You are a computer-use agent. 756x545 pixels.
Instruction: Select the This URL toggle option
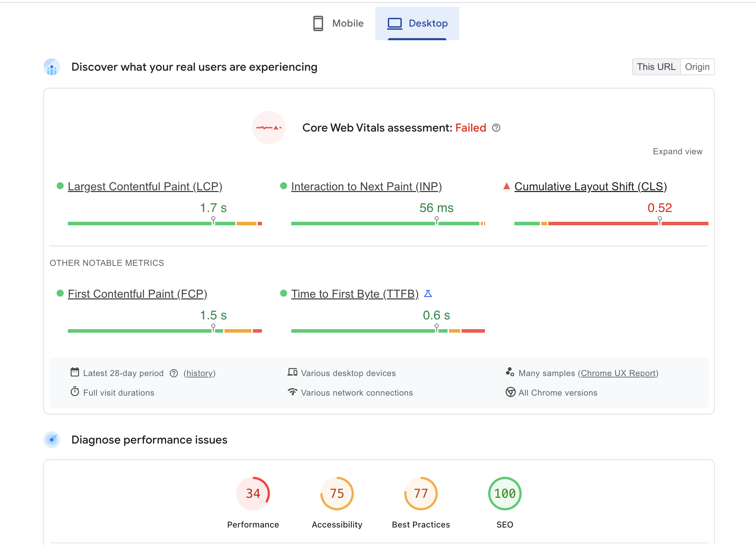tap(656, 67)
